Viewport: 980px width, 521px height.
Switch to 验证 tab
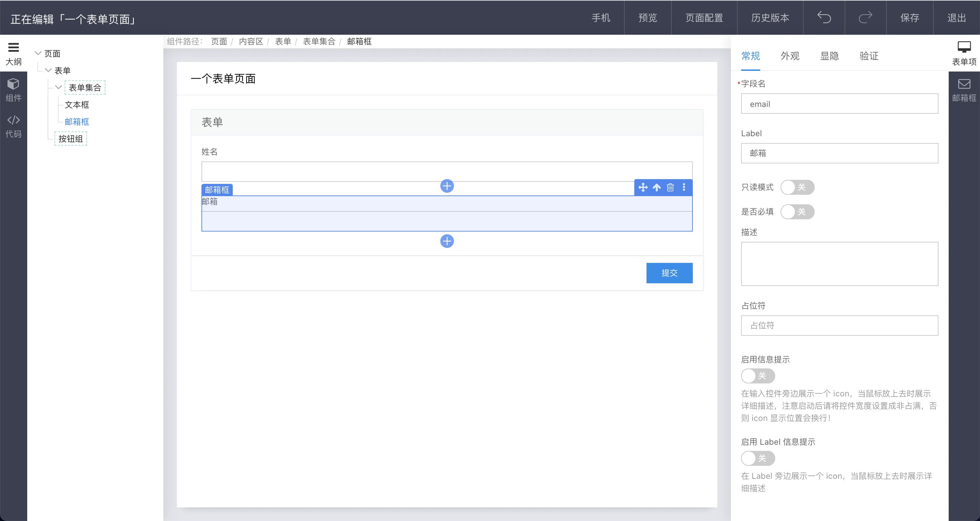[x=869, y=57]
